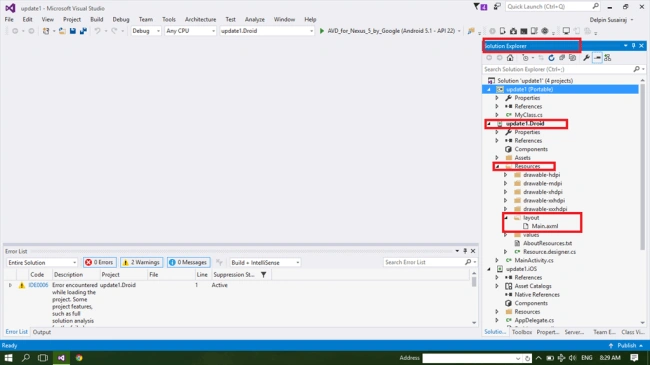
Task: Click the Navigate Backward toolbar icon
Action: click(x=15, y=31)
